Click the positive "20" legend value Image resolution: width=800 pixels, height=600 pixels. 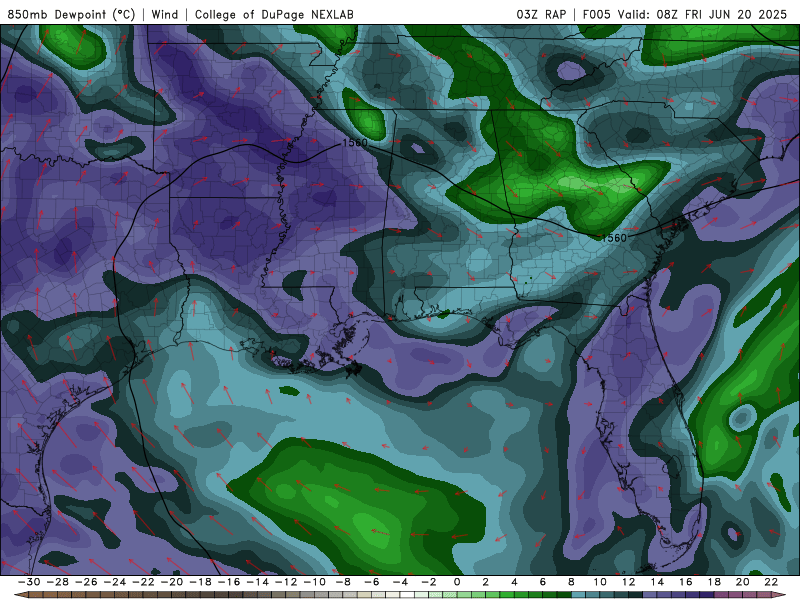[x=743, y=582]
